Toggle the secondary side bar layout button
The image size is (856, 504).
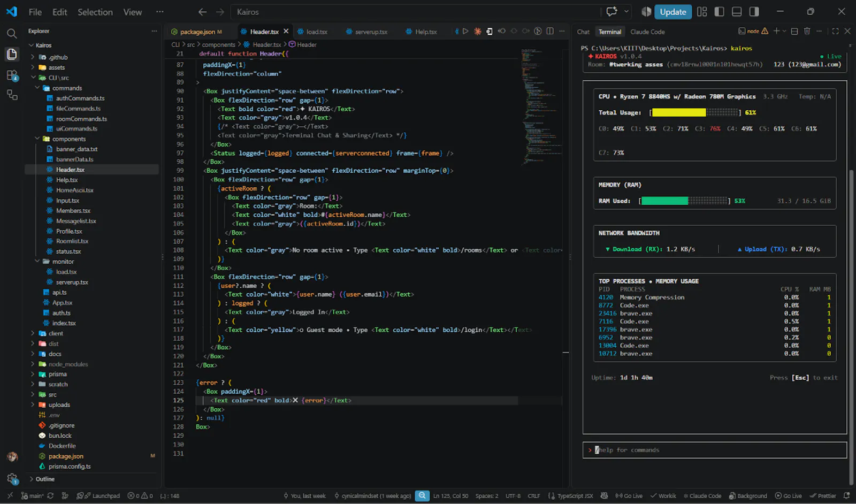coord(754,12)
